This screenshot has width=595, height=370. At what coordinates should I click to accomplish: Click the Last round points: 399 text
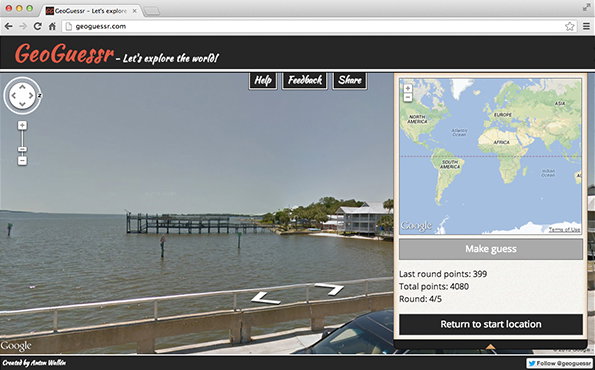point(443,274)
